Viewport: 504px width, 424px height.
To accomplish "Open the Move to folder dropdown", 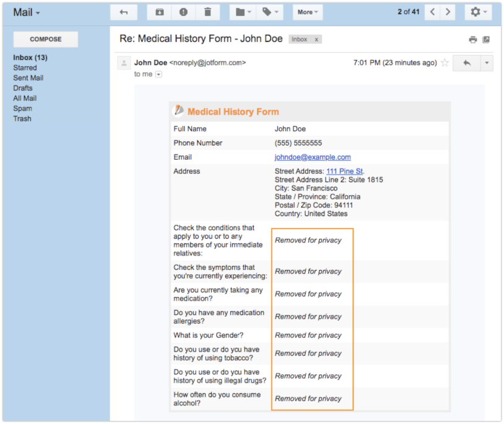I will point(243,12).
